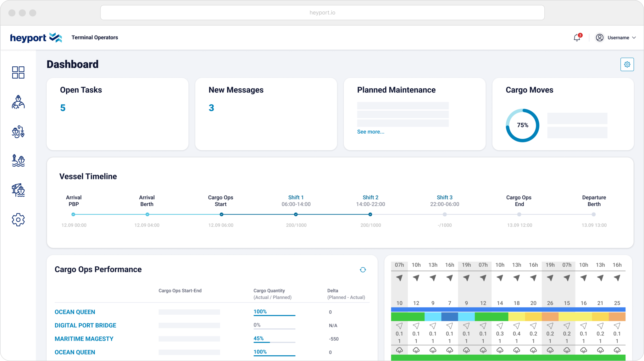Refresh the Cargo Ops Performance panel
644x361 pixels.
coord(363,270)
